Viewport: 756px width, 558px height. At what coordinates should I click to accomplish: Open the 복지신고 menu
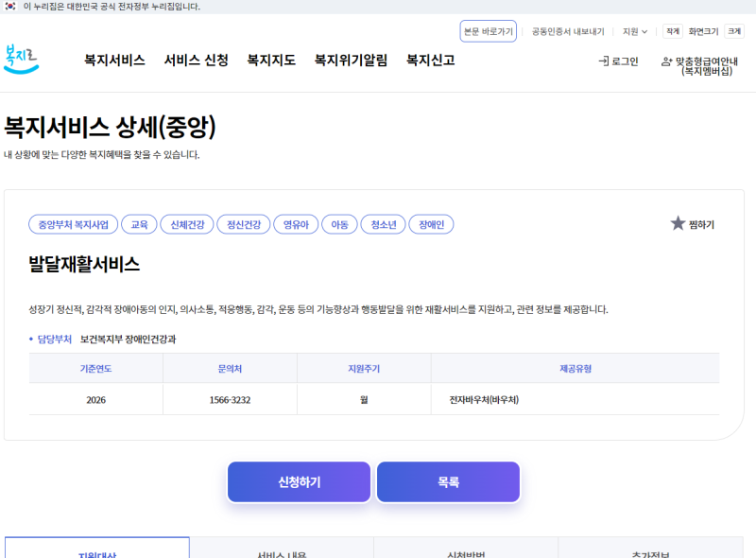click(430, 61)
